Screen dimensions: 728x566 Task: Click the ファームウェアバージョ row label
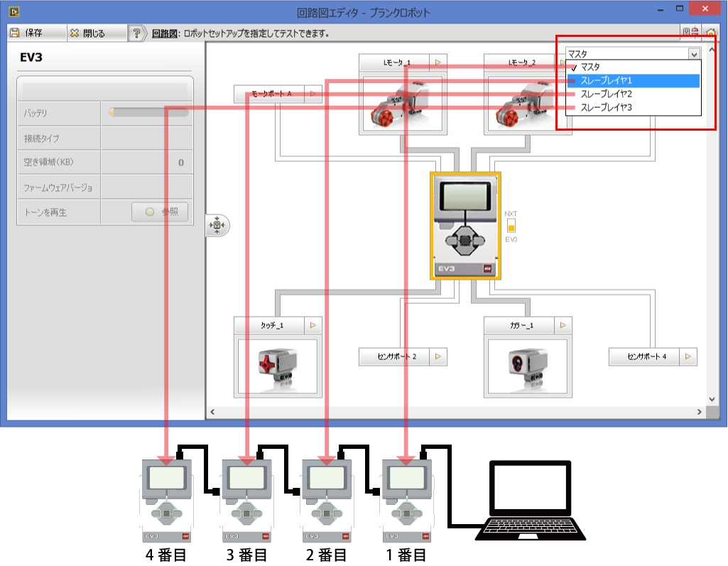(x=58, y=188)
